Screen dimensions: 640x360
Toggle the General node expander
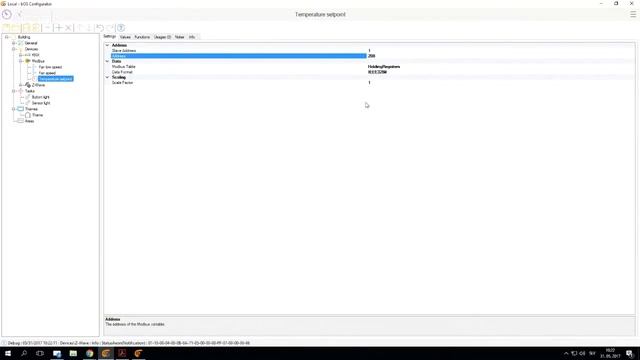point(13,43)
